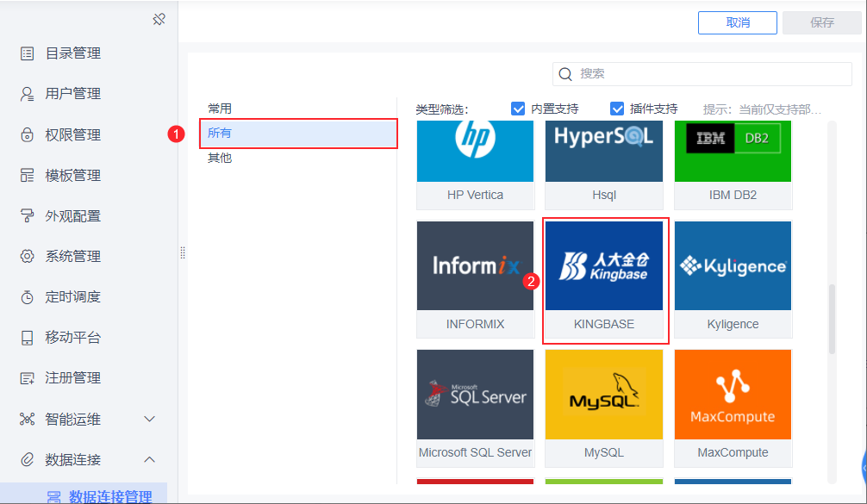Image resolution: width=867 pixels, height=504 pixels.
Task: Click the 移动平台 tablet icon
Action: tap(27, 338)
